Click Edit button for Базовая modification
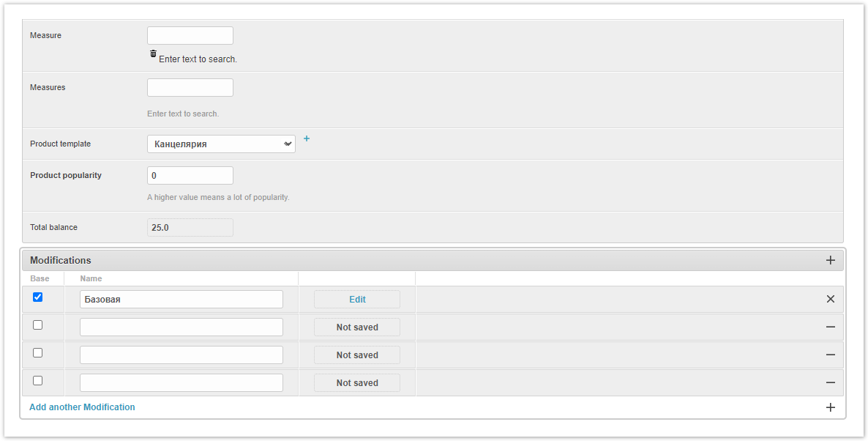This screenshot has height=441, width=868. point(357,300)
